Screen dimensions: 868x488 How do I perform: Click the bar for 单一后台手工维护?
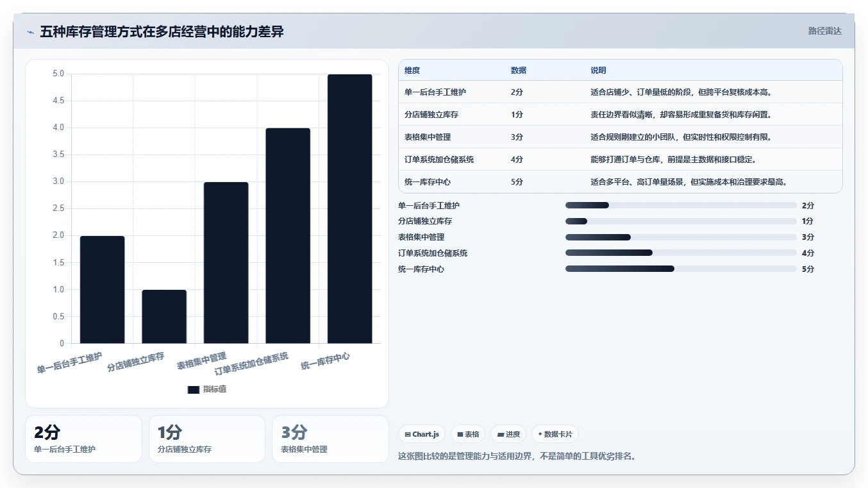click(103, 289)
